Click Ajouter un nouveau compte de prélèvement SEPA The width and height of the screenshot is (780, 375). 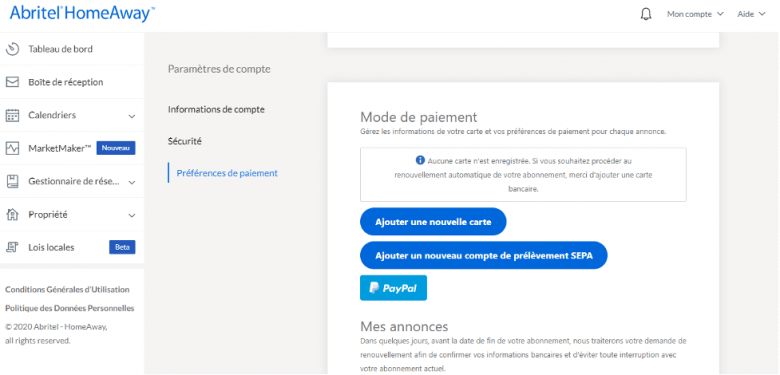(x=484, y=256)
